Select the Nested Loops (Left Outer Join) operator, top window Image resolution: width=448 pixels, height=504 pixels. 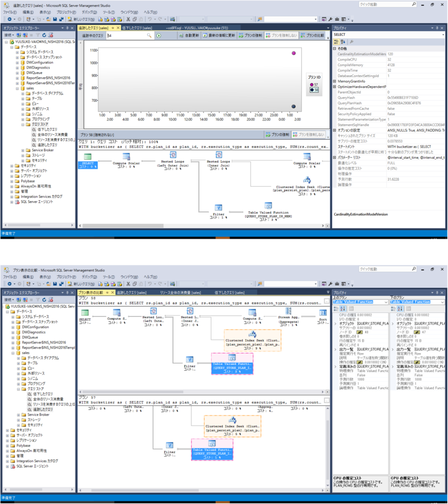click(x=173, y=160)
